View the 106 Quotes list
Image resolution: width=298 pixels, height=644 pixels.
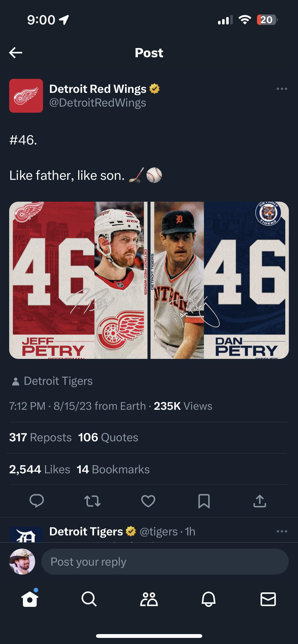coord(108,437)
